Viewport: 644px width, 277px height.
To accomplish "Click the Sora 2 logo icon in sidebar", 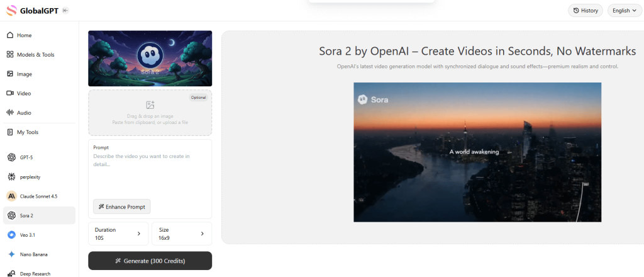I will point(11,215).
